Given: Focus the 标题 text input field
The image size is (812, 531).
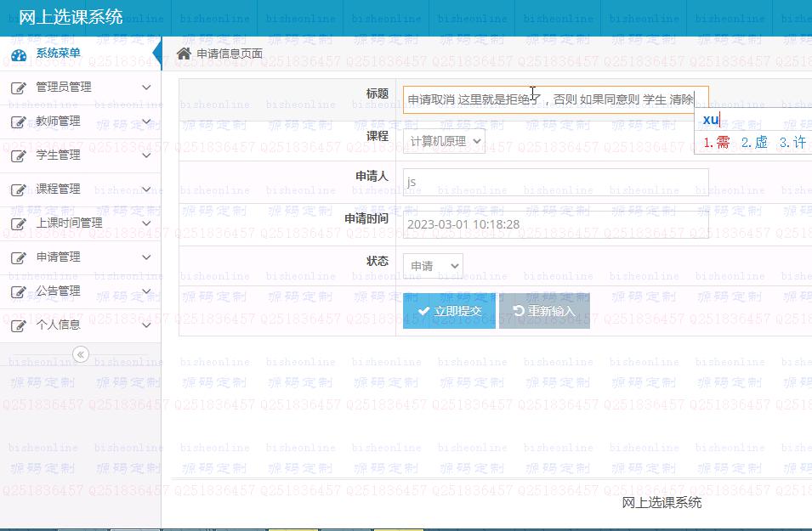Looking at the screenshot, I should point(556,99).
